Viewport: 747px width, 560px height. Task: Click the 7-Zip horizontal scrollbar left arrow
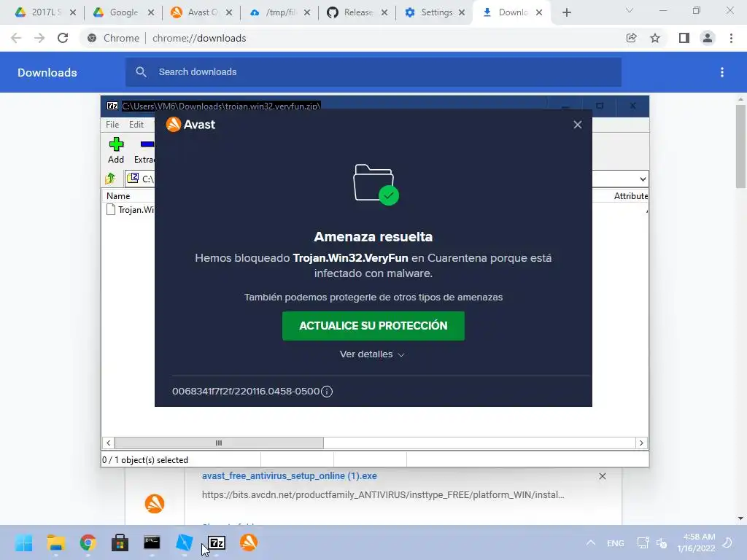[109, 443]
